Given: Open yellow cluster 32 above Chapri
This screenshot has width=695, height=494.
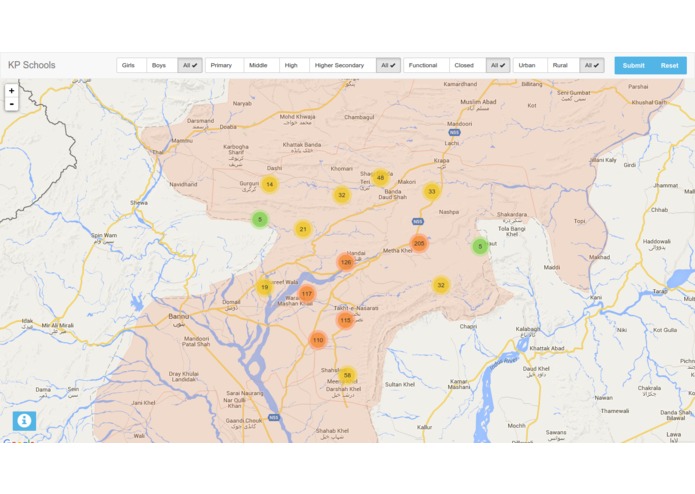Looking at the screenshot, I should click(441, 285).
